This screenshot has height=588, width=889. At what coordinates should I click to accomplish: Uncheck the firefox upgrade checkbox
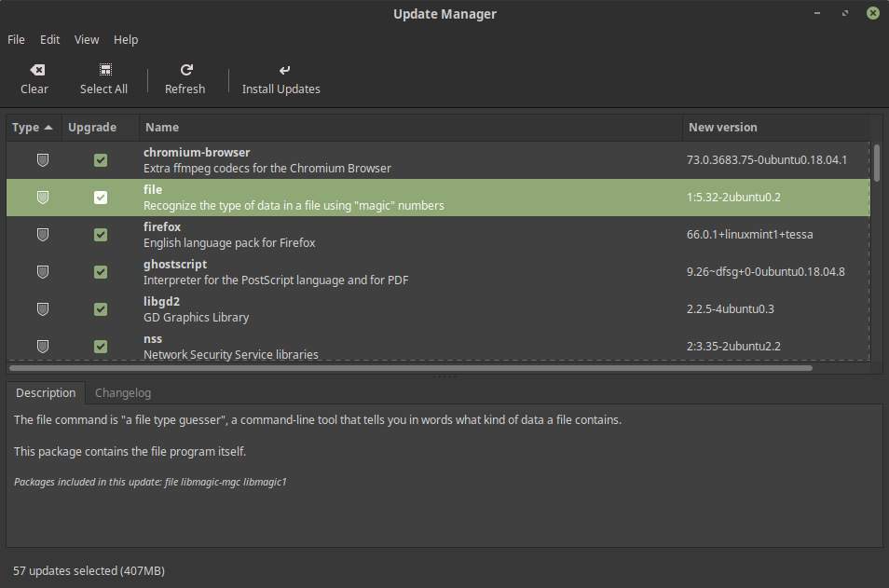click(x=101, y=235)
